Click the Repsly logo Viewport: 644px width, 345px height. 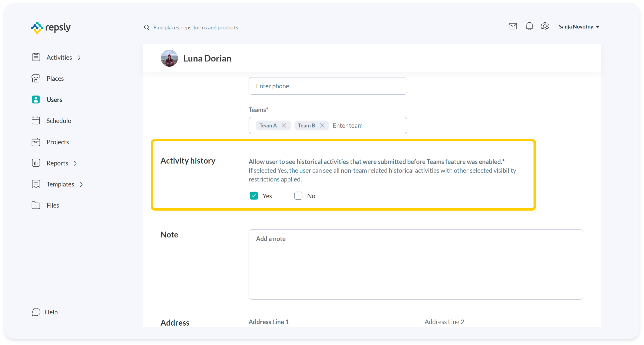pyautogui.click(x=51, y=27)
